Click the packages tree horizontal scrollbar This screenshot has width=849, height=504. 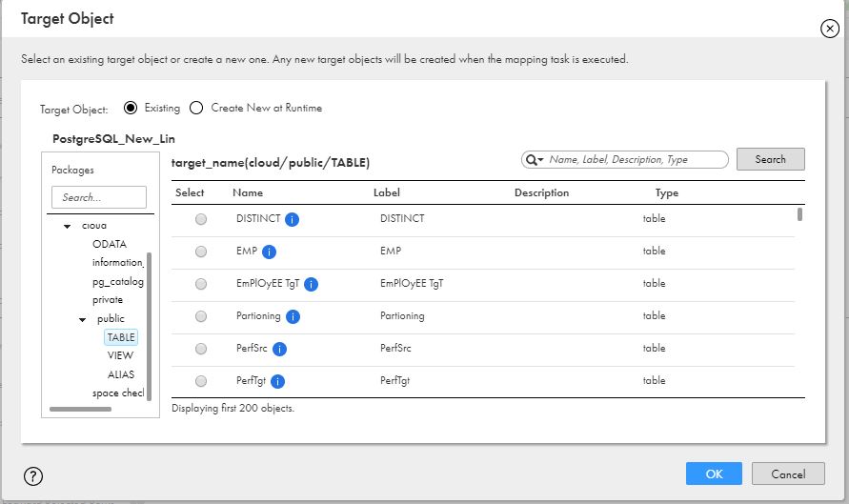tap(80, 410)
